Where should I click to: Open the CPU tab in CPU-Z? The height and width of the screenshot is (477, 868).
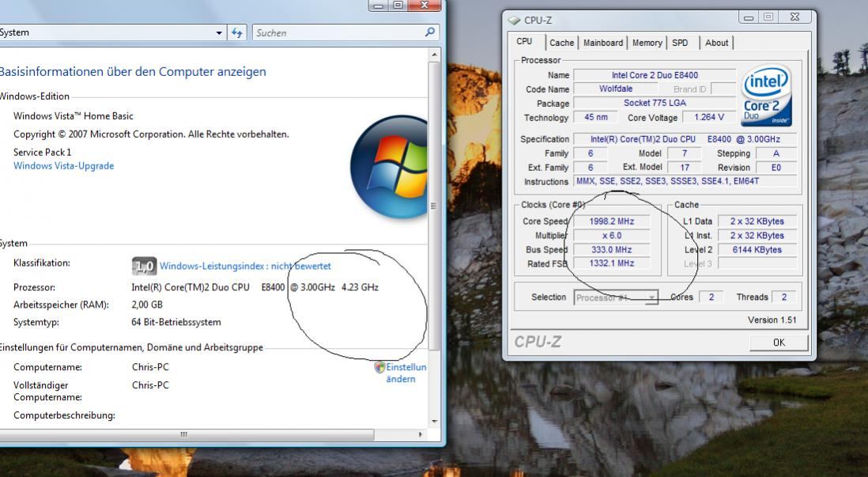click(524, 42)
